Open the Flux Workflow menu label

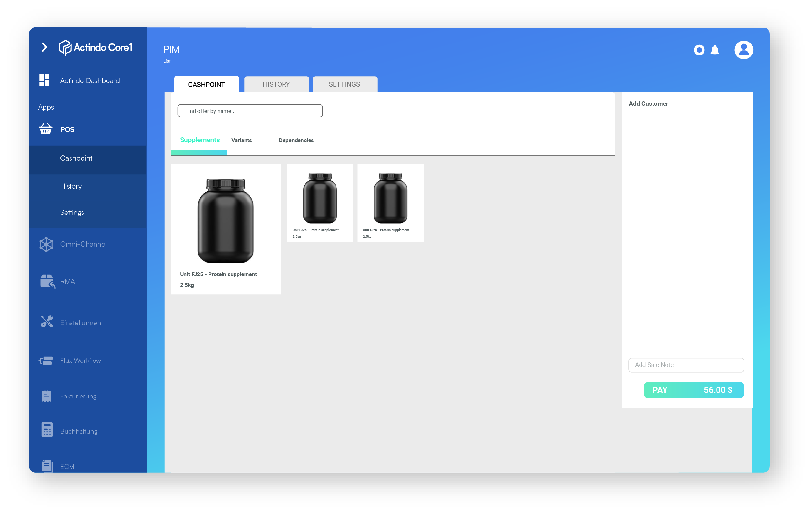click(x=81, y=361)
